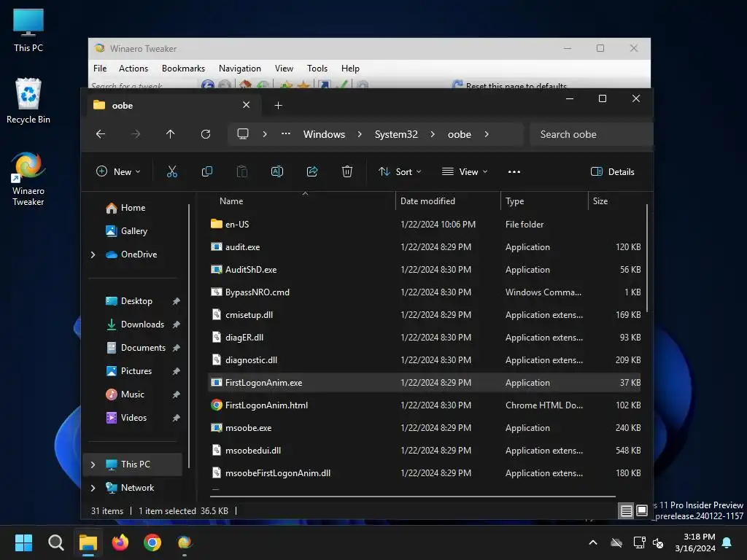The image size is (747, 560).
Task: Click the Copy icon in Explorer toolbar
Action: [206, 171]
